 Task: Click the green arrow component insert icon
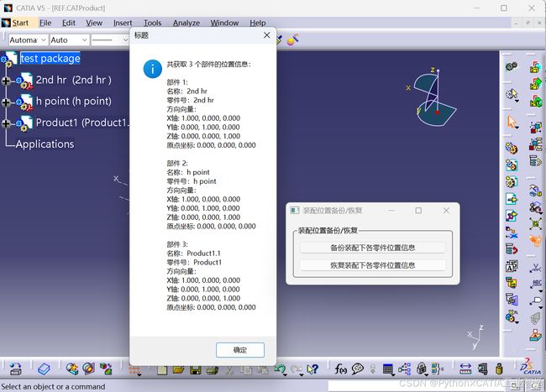pos(536,84)
